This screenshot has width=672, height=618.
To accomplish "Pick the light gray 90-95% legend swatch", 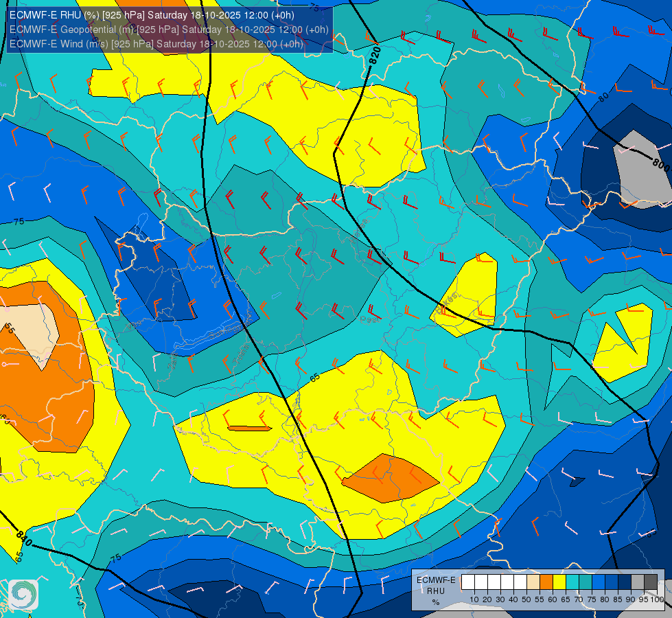I will pos(638,582).
